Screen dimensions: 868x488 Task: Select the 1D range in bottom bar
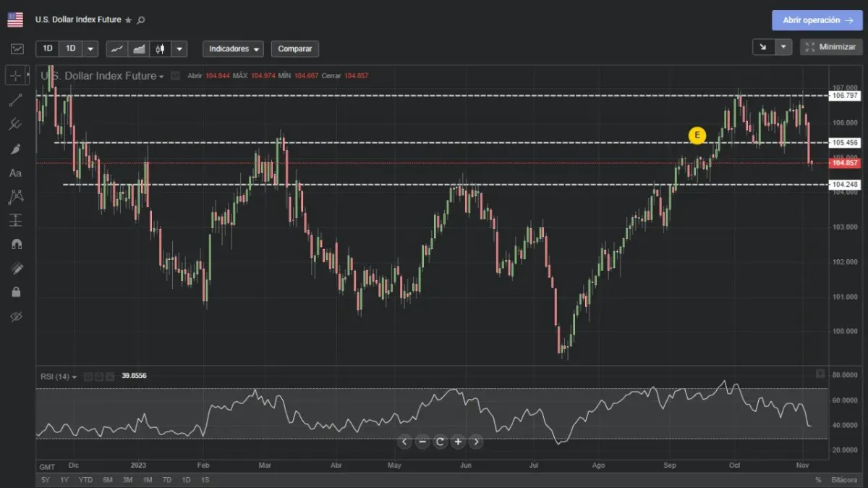[x=186, y=480]
